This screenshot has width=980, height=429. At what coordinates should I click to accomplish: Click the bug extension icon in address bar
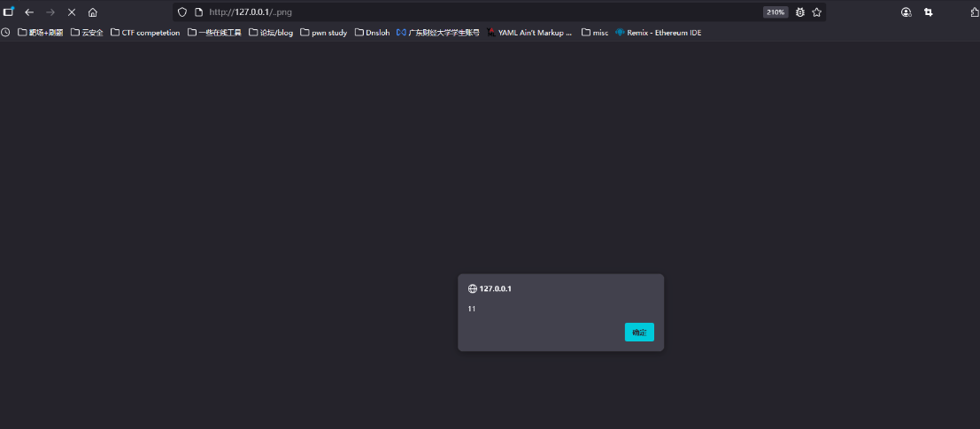point(799,12)
